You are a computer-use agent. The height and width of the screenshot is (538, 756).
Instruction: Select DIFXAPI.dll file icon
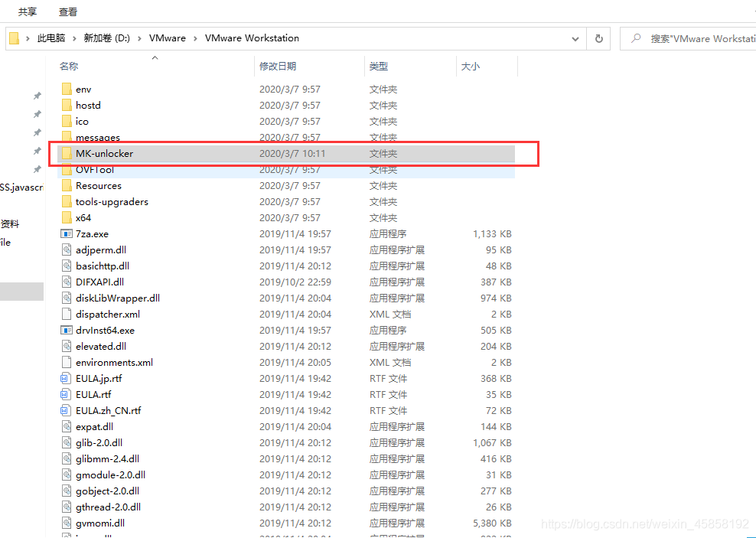pos(67,282)
